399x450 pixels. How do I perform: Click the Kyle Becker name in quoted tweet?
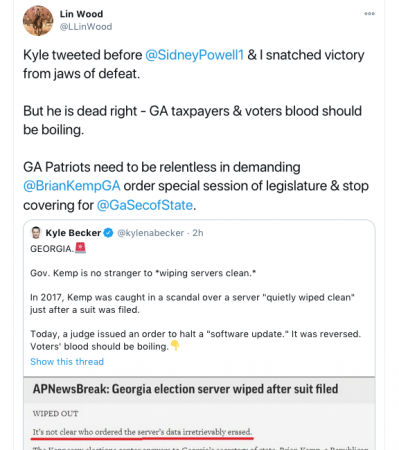73,233
